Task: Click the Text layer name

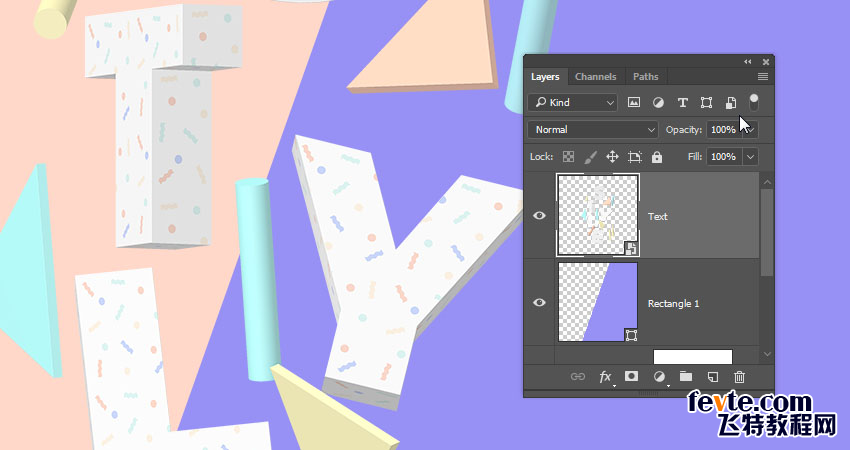Action: click(658, 216)
